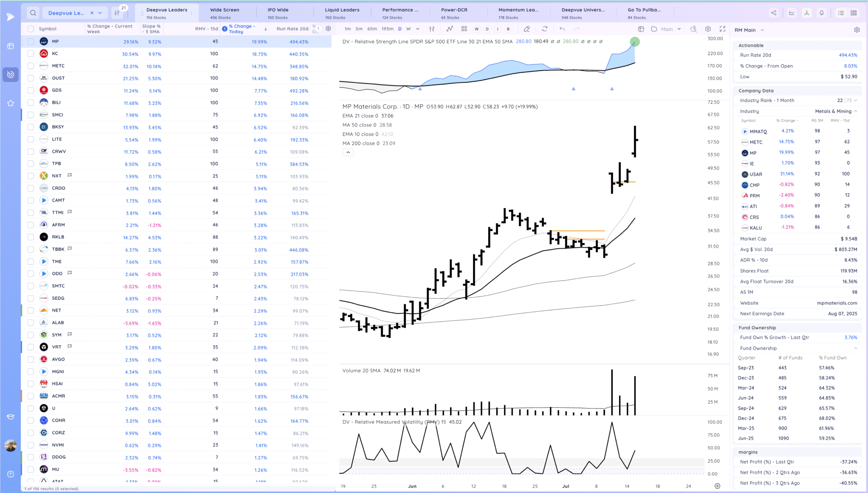Open the favorites star in sidebar
This screenshot has width=868, height=493.
[x=11, y=103]
